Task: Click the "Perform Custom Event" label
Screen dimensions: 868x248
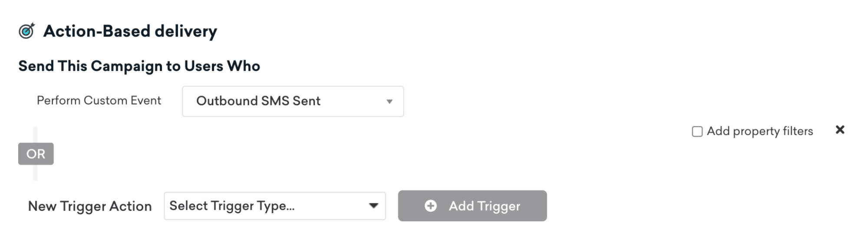Action: pyautogui.click(x=99, y=101)
